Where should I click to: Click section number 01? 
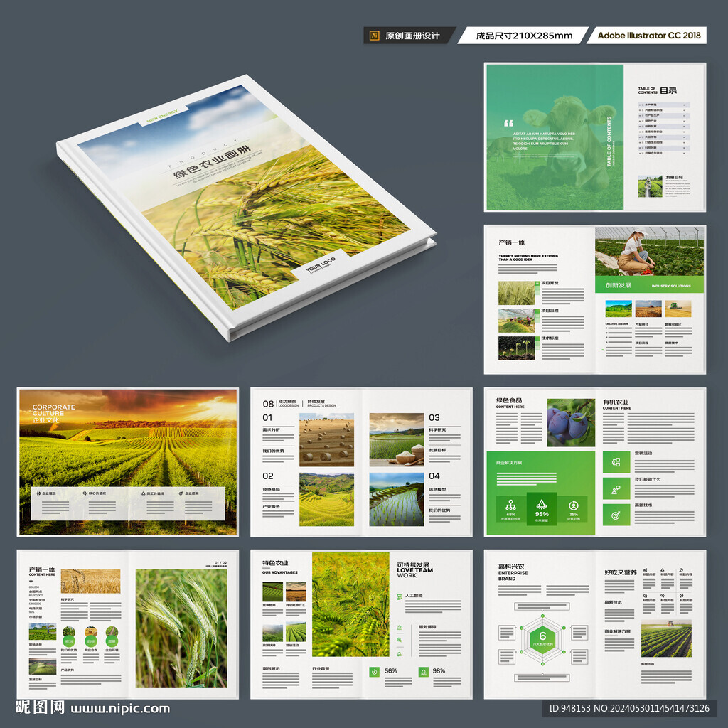click(x=267, y=417)
